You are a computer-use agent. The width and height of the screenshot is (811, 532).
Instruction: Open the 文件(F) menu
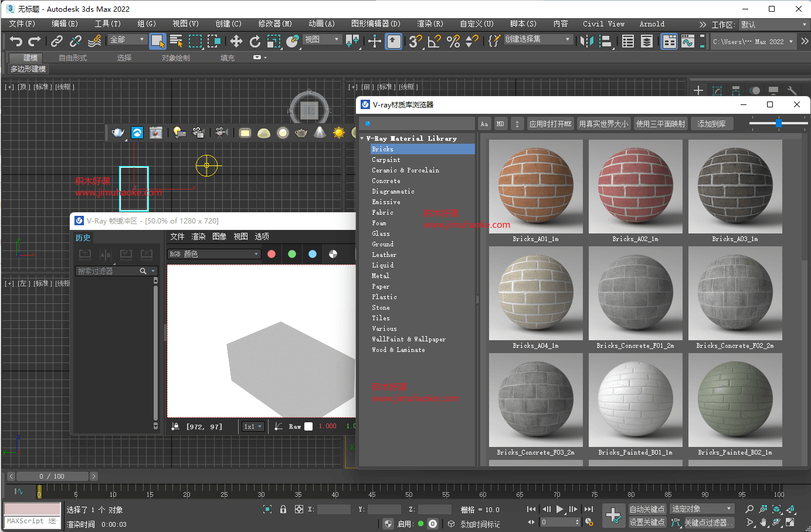click(22, 24)
